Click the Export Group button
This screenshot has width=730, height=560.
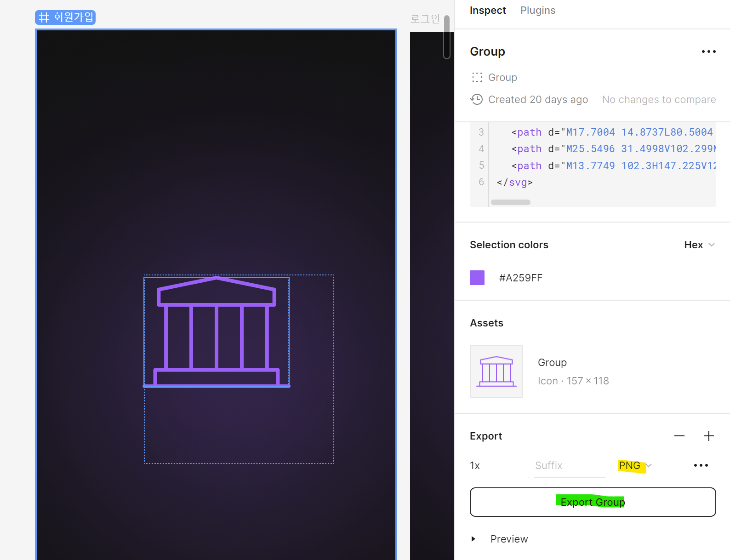[x=593, y=502]
